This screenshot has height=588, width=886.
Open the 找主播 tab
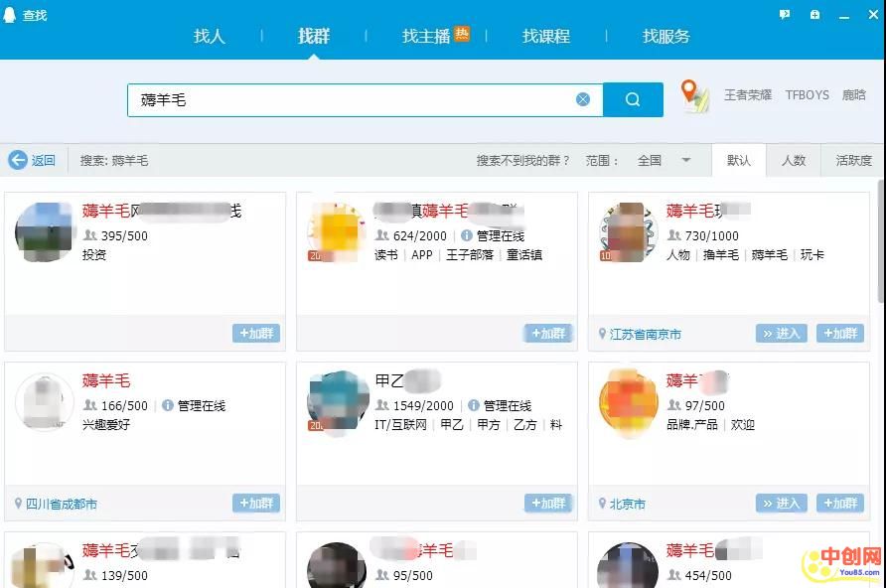pos(426,37)
